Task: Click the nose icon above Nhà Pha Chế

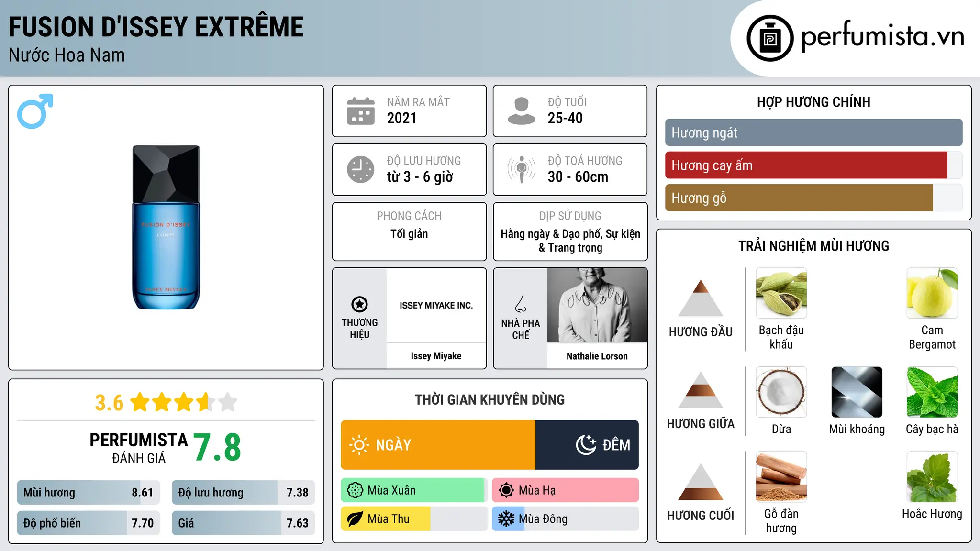Action: point(521,304)
